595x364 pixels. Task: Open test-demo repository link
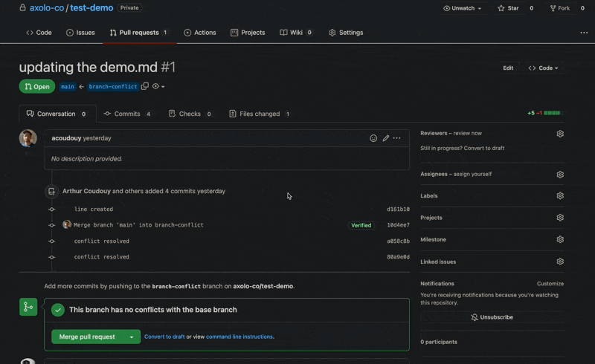(x=91, y=8)
